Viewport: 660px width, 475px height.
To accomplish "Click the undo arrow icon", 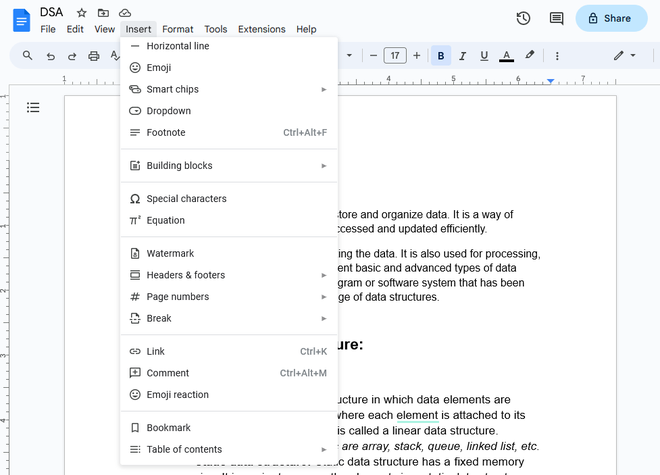I will pyautogui.click(x=51, y=56).
